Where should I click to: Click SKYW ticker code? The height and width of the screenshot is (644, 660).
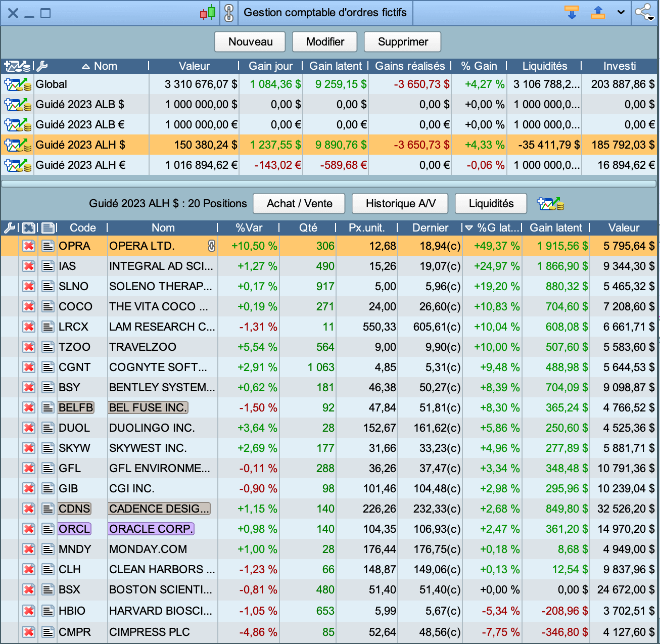pos(74,448)
